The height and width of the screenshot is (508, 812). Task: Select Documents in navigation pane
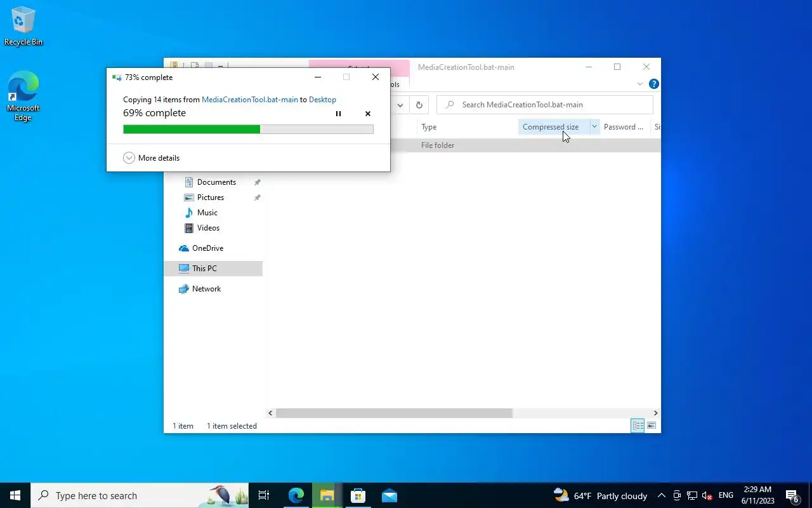216,182
